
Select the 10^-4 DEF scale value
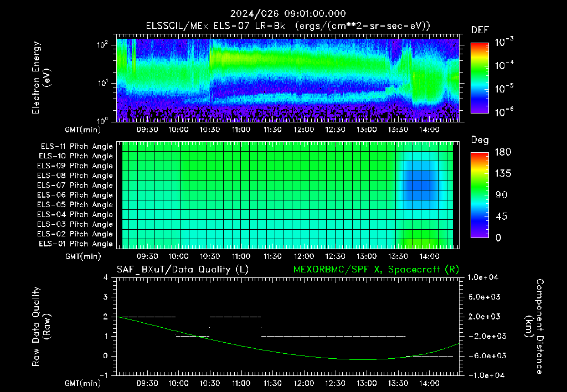(x=504, y=65)
